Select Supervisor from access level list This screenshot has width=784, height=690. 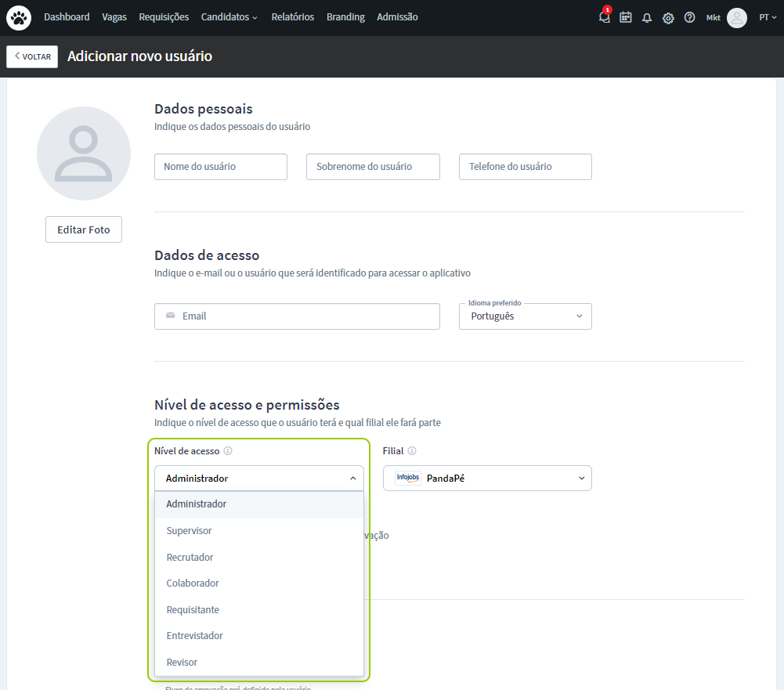coord(189,531)
